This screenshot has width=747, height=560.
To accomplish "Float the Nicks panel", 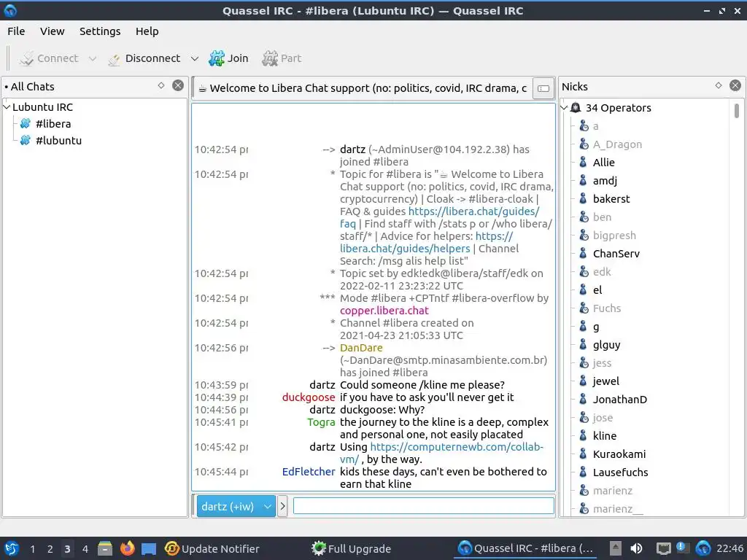I will [x=719, y=86].
